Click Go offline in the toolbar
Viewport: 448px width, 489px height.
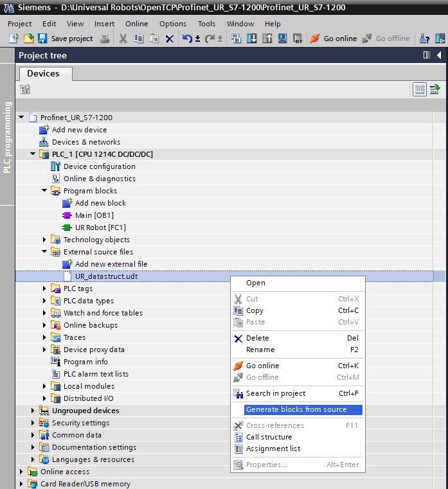pyautogui.click(x=386, y=39)
